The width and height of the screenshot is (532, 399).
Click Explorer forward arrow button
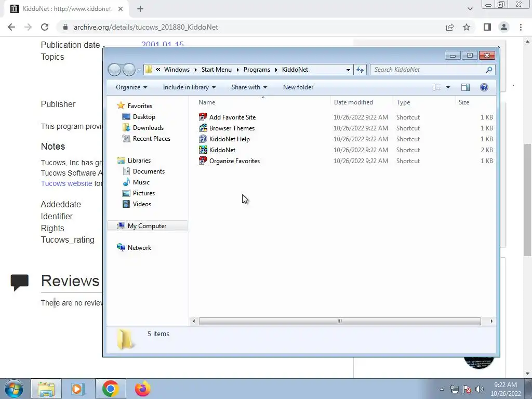tap(129, 70)
